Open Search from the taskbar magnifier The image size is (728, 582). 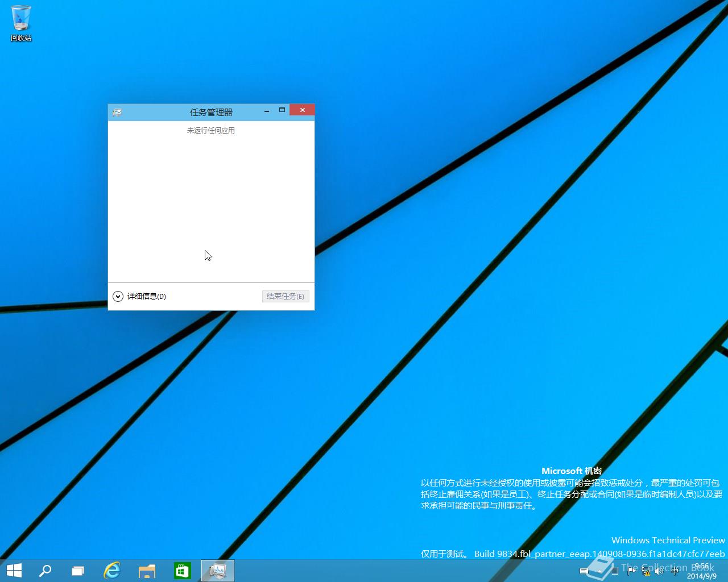point(45,571)
